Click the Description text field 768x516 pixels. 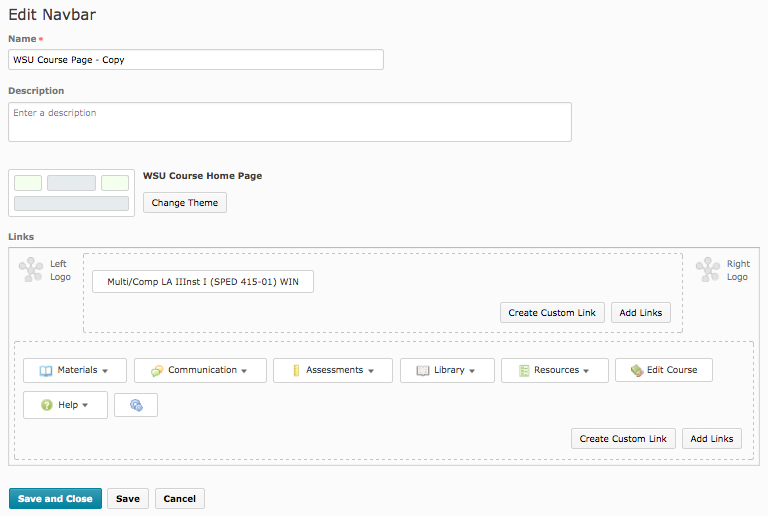pos(290,122)
